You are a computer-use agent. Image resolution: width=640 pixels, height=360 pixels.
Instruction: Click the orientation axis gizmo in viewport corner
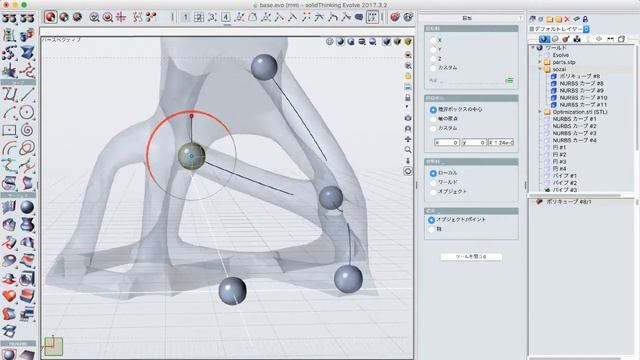(53, 346)
